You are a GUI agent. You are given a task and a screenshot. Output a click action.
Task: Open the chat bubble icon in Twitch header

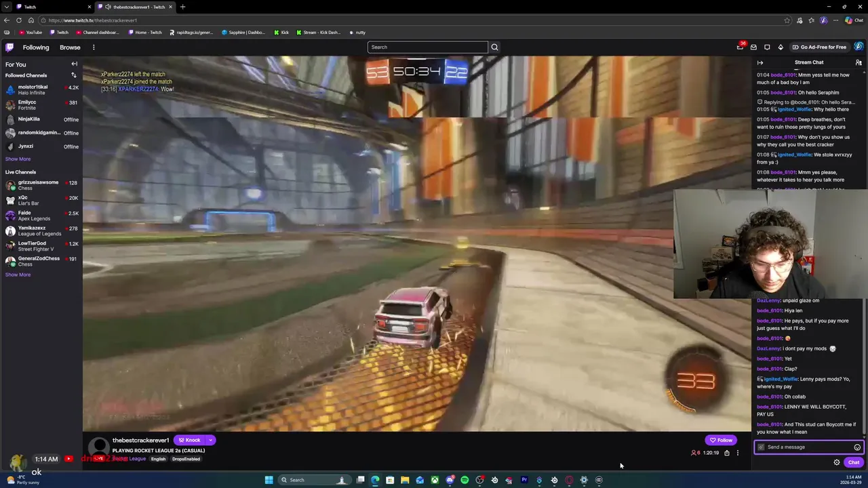click(x=767, y=47)
